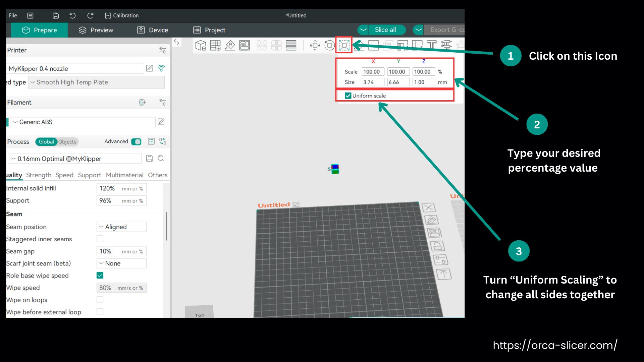Viewport: 644px width, 362px height.
Task: Toggle the Uniform scale checkbox
Action: (x=348, y=96)
